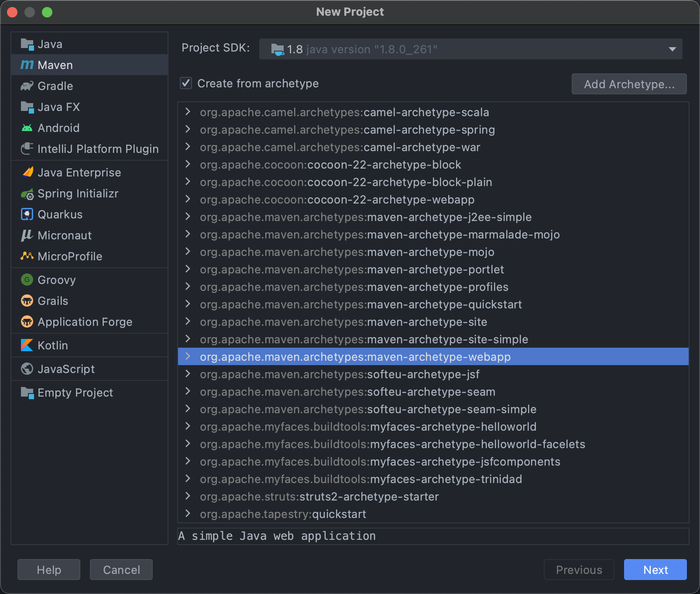Screen dimensions: 700x594
Task: Open the Project SDK dropdown arrow
Action: (672, 49)
